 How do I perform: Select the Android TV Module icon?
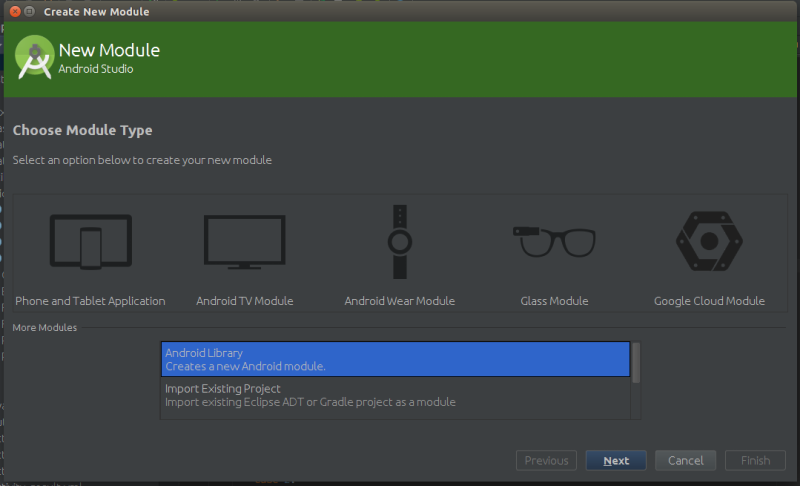tap(244, 242)
